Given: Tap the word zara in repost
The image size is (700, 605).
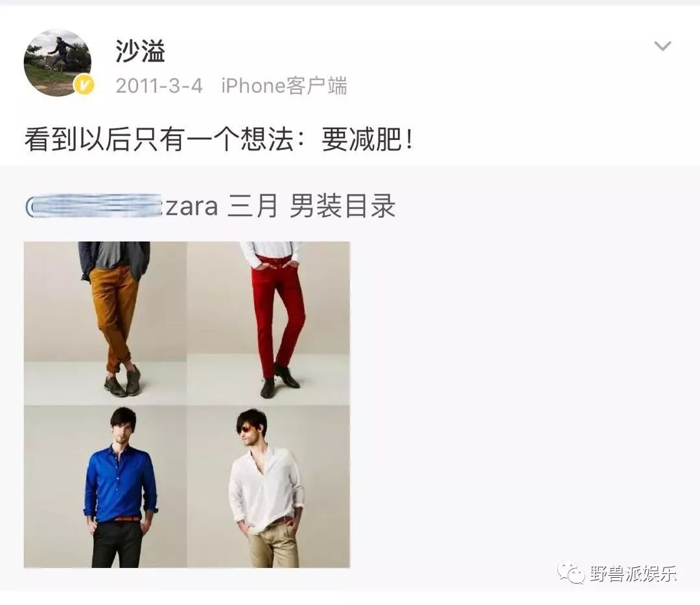Looking at the screenshot, I should 192,206.
